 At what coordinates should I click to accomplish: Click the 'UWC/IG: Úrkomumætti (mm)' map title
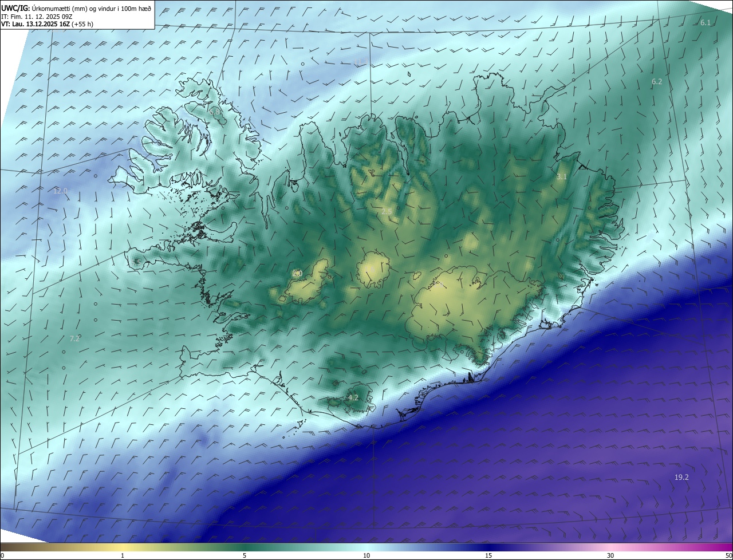coord(76,8)
